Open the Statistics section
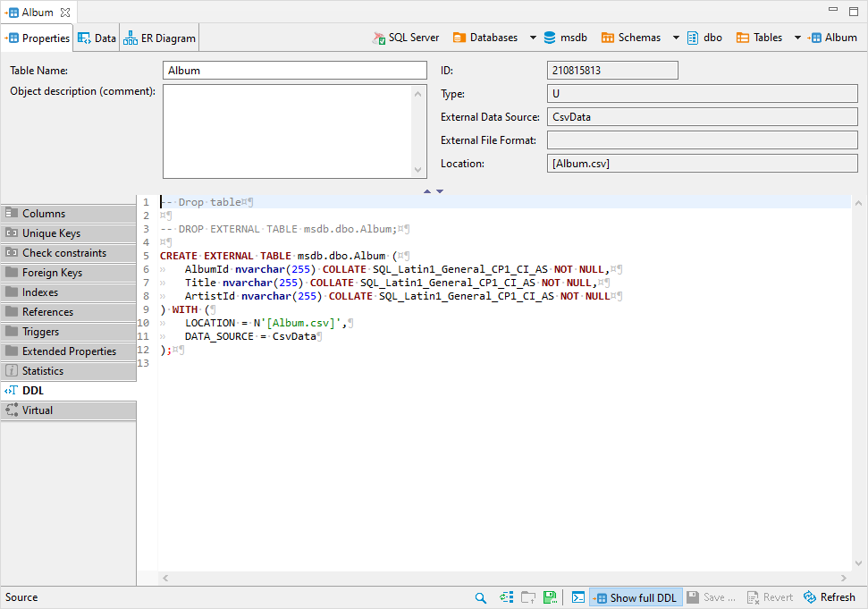Screen dimensions: 868x609 pos(69,371)
